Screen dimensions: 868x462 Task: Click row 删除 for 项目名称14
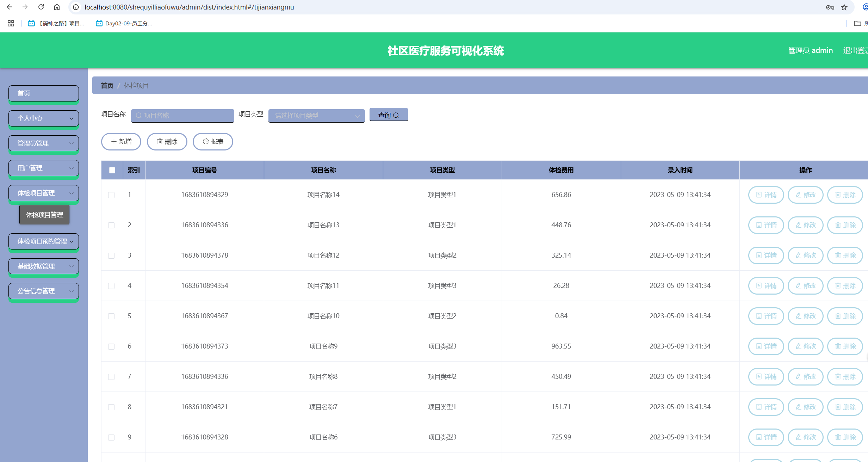pyautogui.click(x=845, y=195)
